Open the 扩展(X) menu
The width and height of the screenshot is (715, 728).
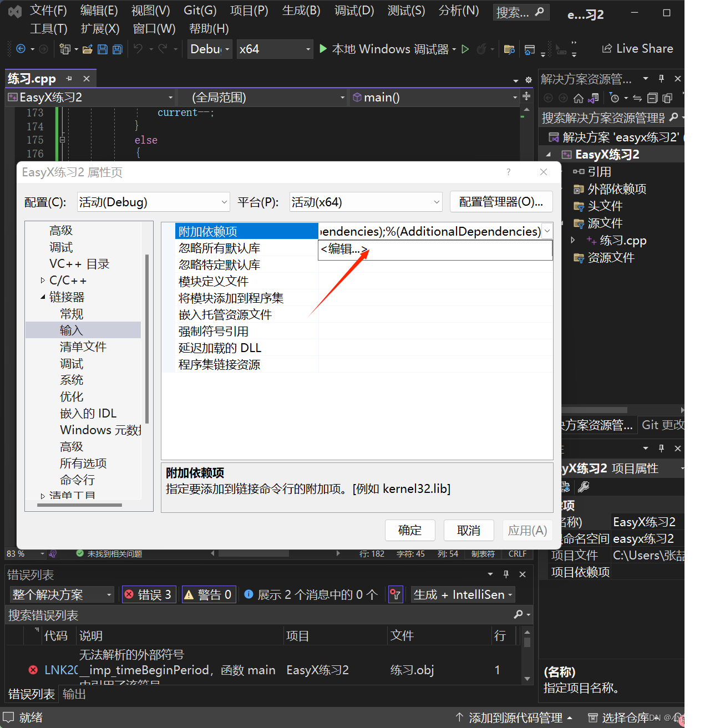100,28
